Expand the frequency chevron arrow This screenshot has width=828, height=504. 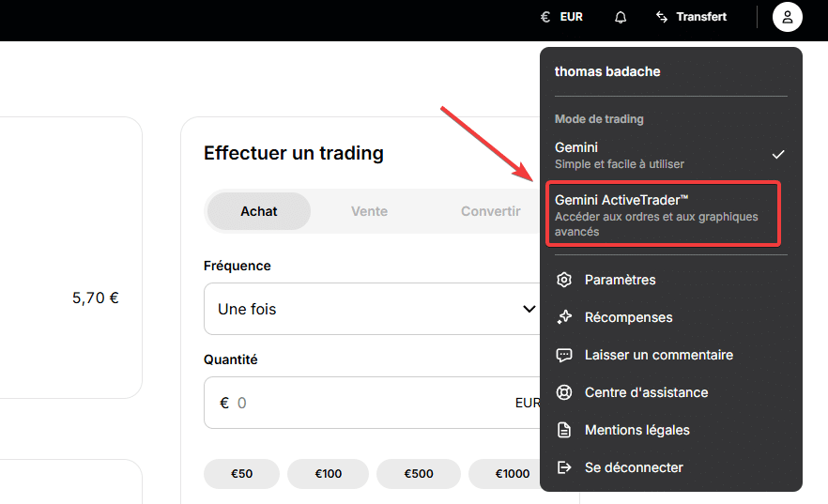tap(529, 309)
